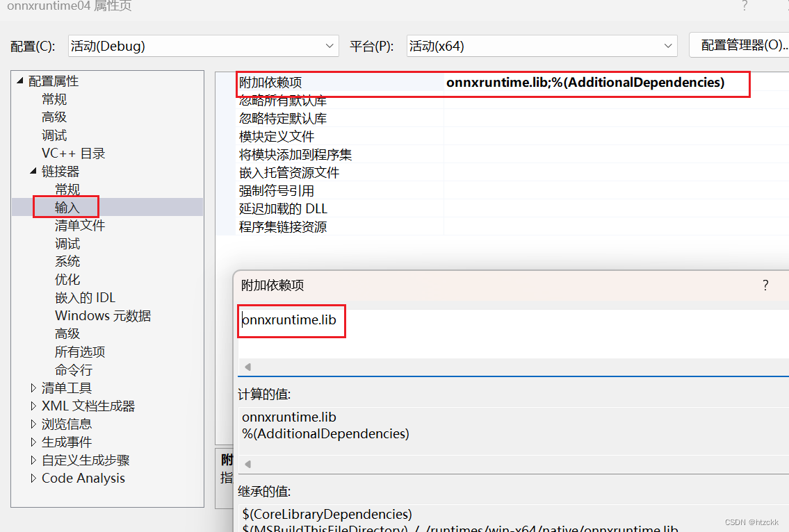Collapse the 配置属性 tree node
This screenshot has width=789, height=532.
[19, 80]
